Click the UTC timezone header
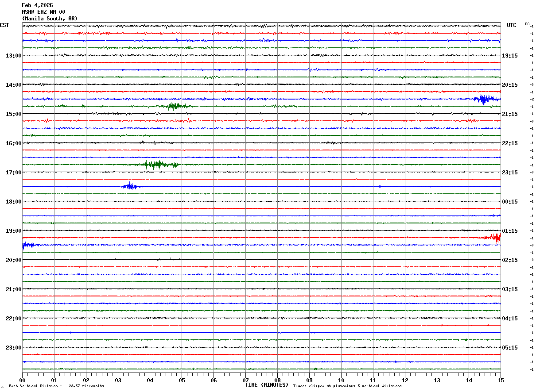This screenshot has height=392, width=536. coord(512,25)
